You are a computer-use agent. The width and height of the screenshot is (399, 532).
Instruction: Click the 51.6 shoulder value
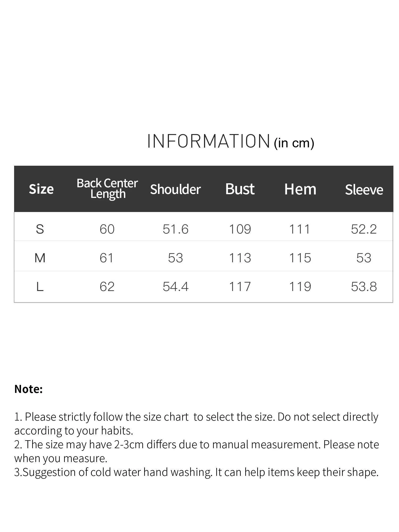pyautogui.click(x=176, y=229)
